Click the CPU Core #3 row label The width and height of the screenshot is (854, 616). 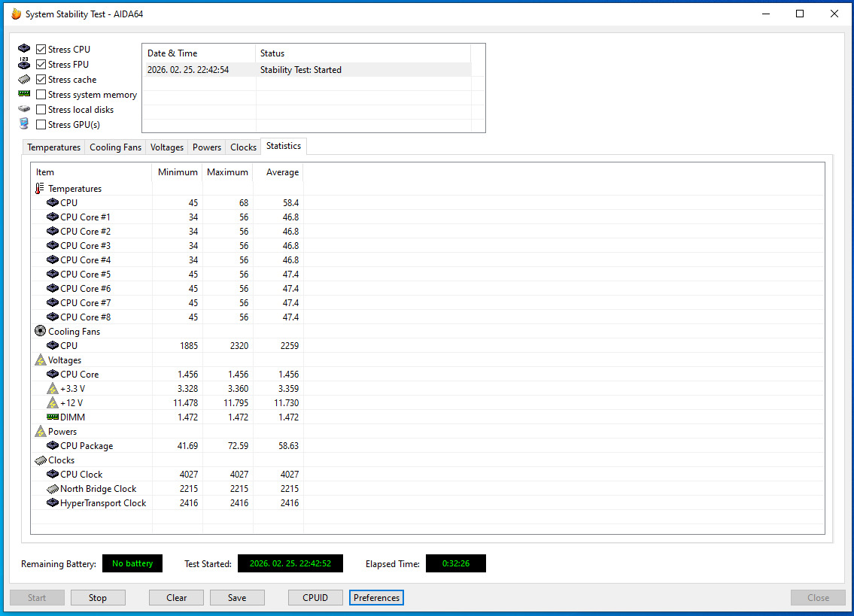tap(86, 245)
